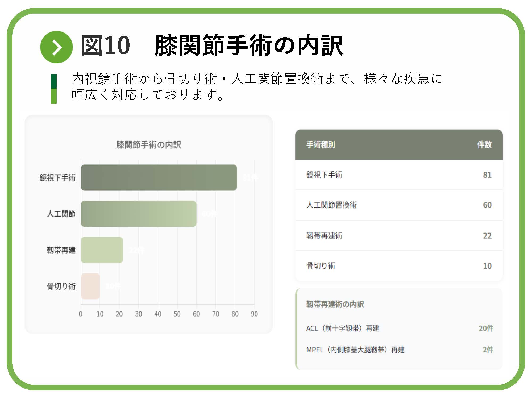Click the 件数 column header
Image resolution: width=532 pixels, height=399 pixels.
click(x=484, y=145)
